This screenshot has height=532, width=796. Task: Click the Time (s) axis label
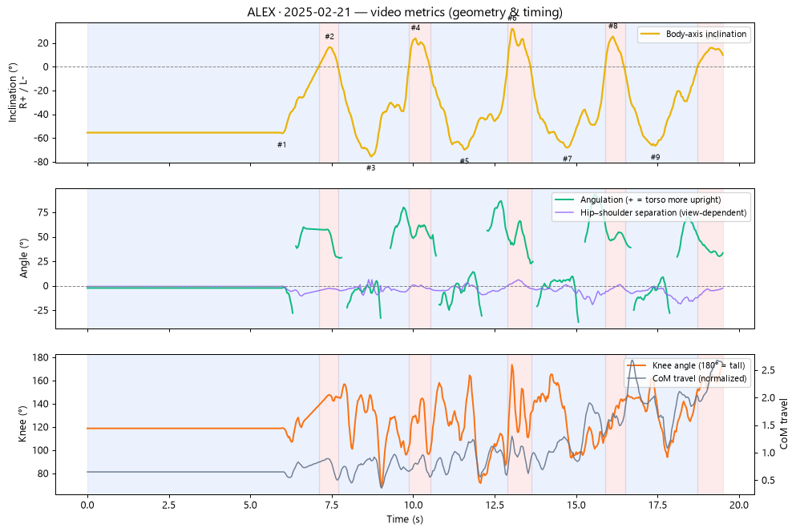pos(405,519)
